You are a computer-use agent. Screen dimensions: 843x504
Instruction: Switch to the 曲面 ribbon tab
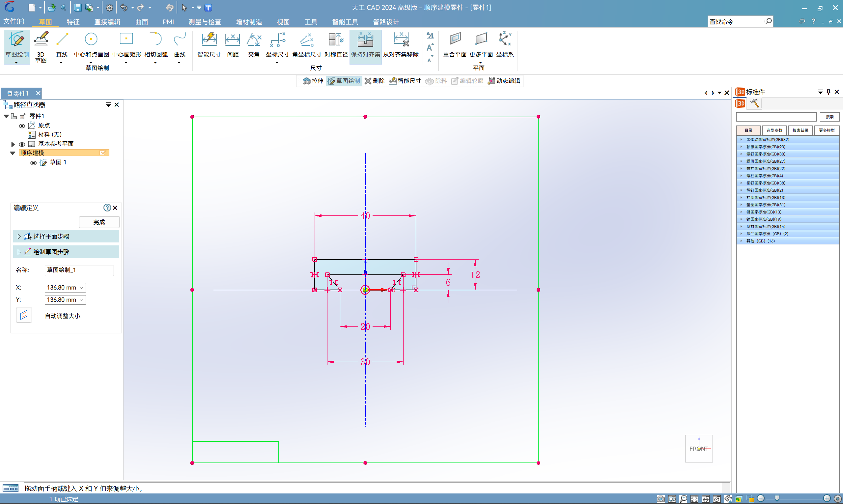pyautogui.click(x=142, y=22)
